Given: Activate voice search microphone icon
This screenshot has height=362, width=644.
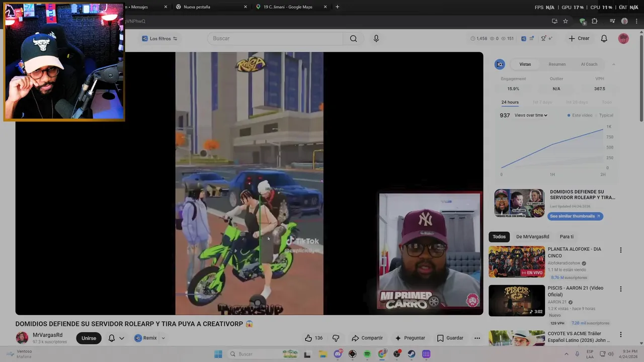Looking at the screenshot, I should pyautogui.click(x=376, y=39).
